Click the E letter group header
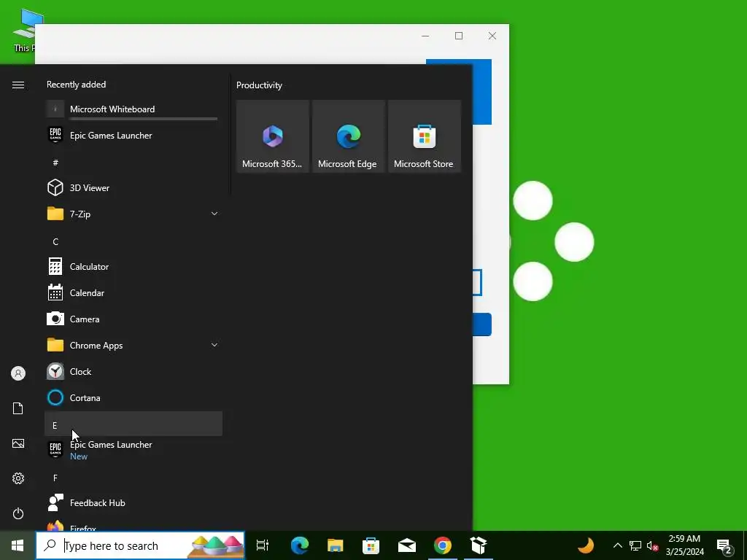The height and width of the screenshot is (560, 747). click(133, 424)
